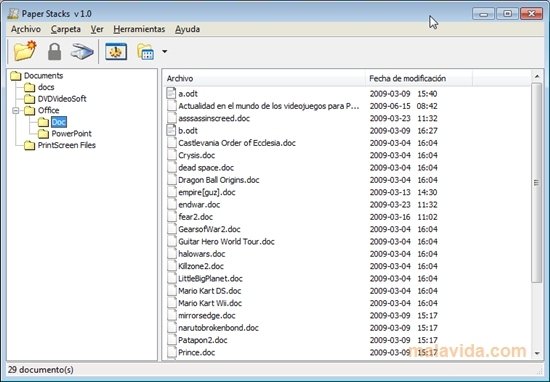This screenshot has width=550, height=382.
Task: Open the Archivo menu
Action: tap(26, 29)
